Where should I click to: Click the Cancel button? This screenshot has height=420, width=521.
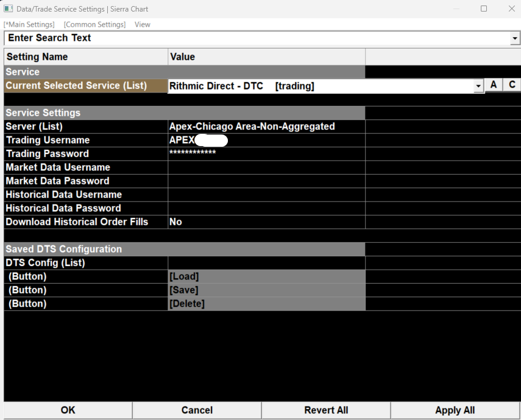pos(197,410)
